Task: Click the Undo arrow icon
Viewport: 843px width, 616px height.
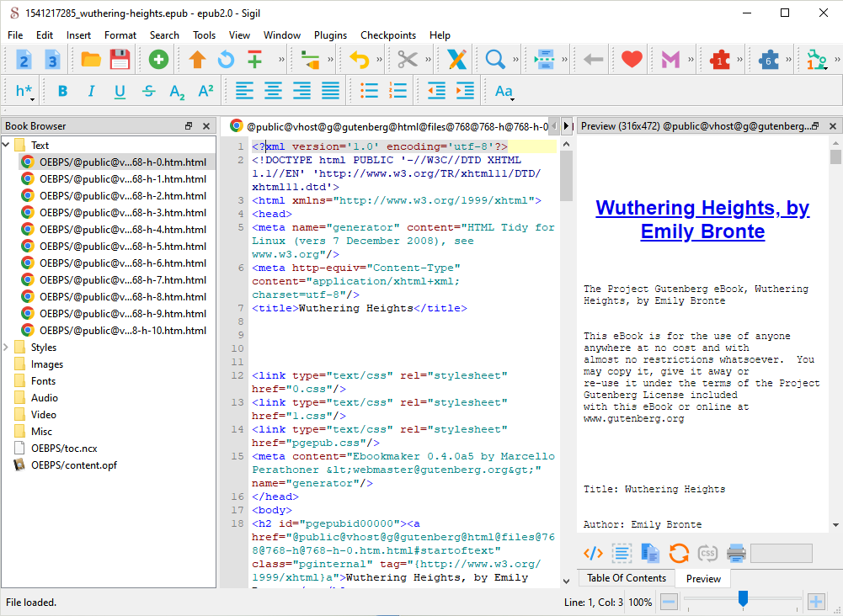Action: coord(360,60)
